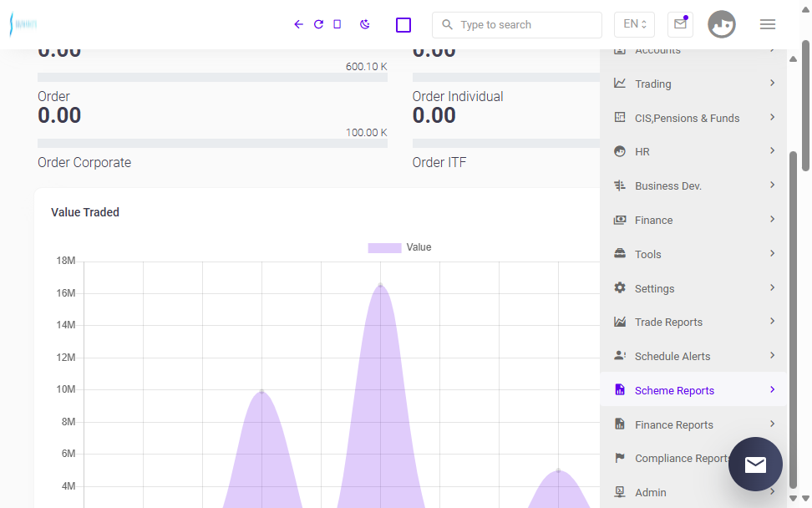Click the Finance Reports document icon
The image size is (812, 508).
(x=620, y=424)
